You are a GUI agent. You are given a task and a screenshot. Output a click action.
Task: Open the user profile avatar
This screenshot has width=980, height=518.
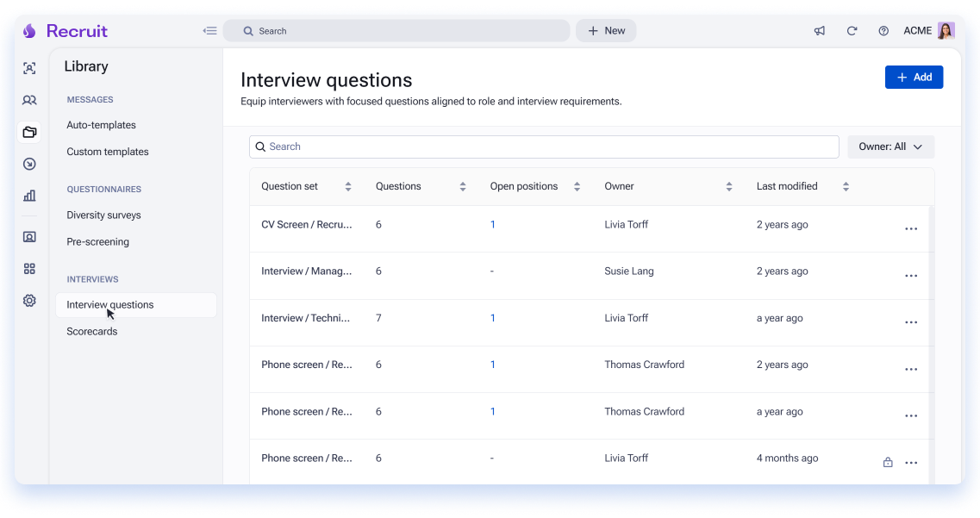point(946,31)
